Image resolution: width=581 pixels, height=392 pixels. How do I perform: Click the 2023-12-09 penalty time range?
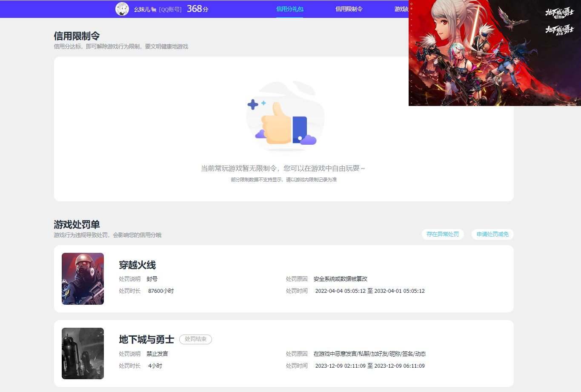[370, 366]
